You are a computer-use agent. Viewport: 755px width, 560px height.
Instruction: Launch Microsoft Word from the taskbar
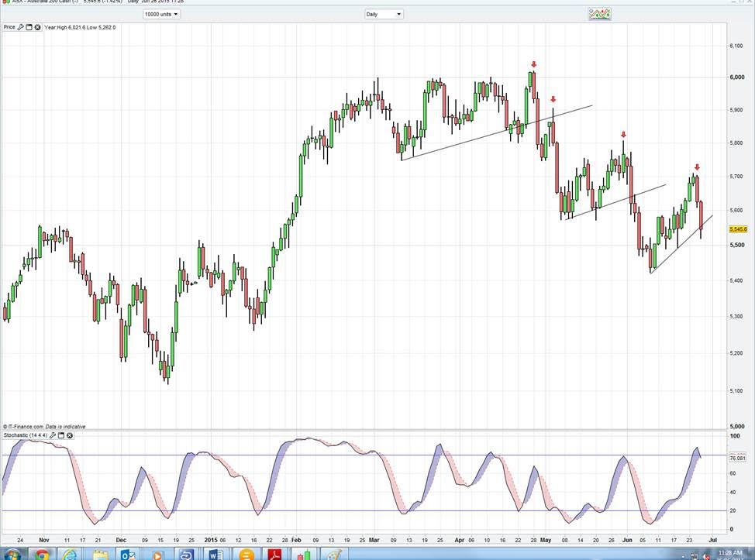click(x=215, y=555)
